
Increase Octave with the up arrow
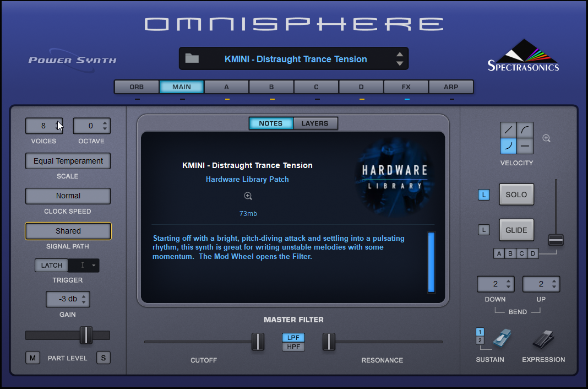105,123
